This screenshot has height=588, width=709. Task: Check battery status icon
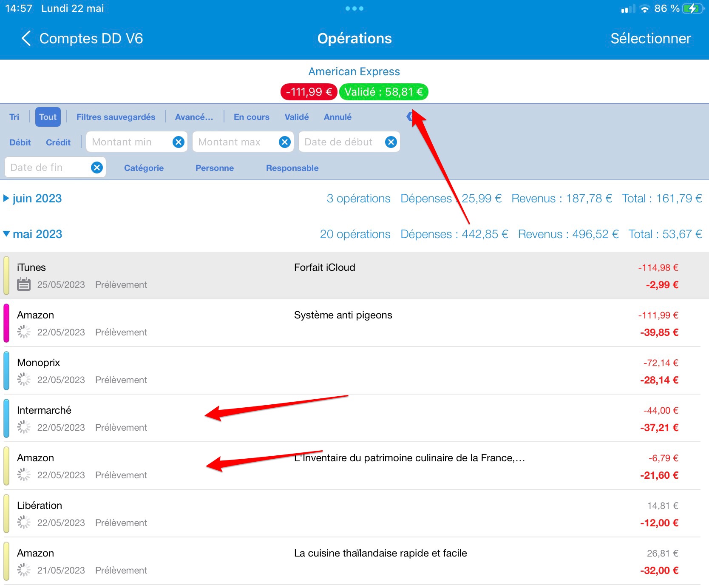pos(693,9)
